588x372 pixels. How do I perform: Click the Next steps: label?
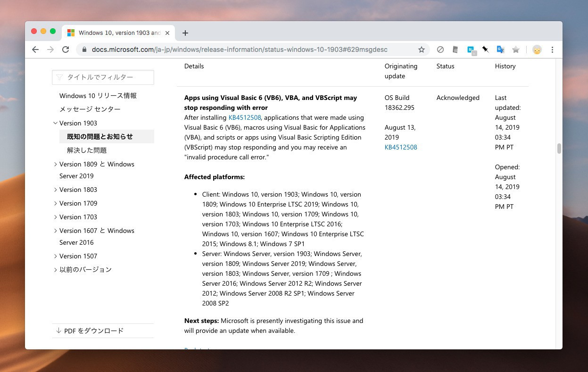tap(201, 321)
